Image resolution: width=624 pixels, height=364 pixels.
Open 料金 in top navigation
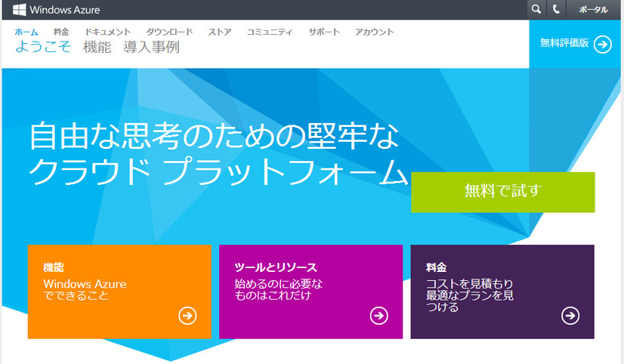click(61, 32)
